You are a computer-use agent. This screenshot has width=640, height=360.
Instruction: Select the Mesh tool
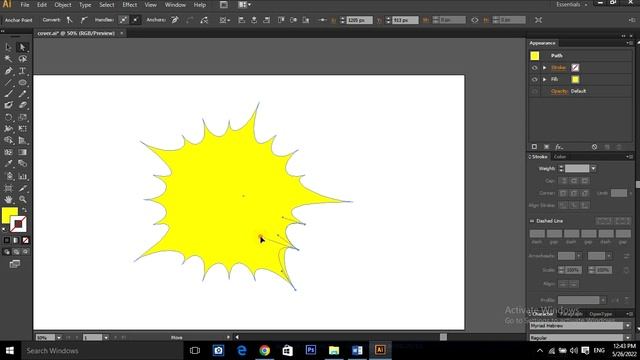pos(8,152)
